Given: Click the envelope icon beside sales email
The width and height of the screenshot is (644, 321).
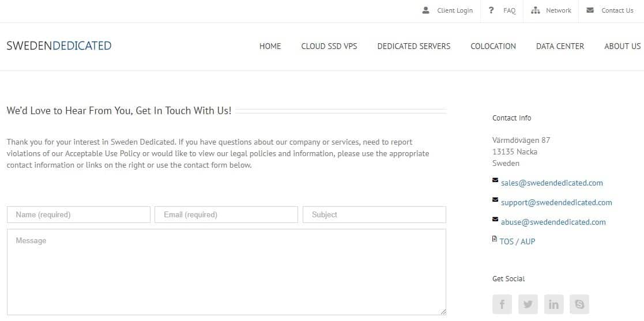Looking at the screenshot, I should coord(495,180).
